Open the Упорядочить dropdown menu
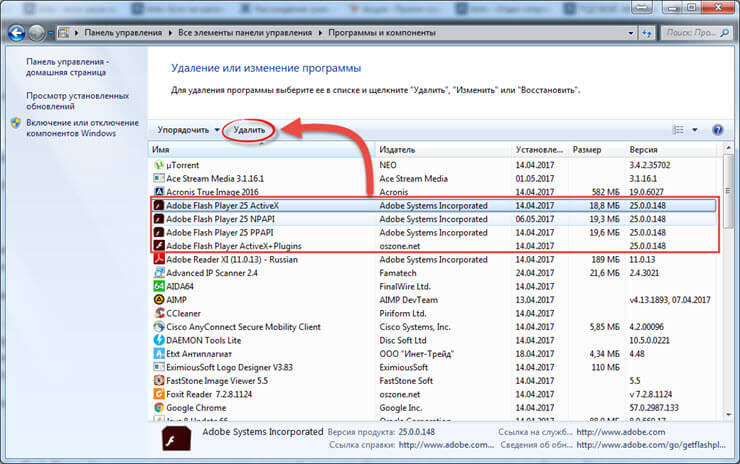740x464 pixels. point(188,130)
